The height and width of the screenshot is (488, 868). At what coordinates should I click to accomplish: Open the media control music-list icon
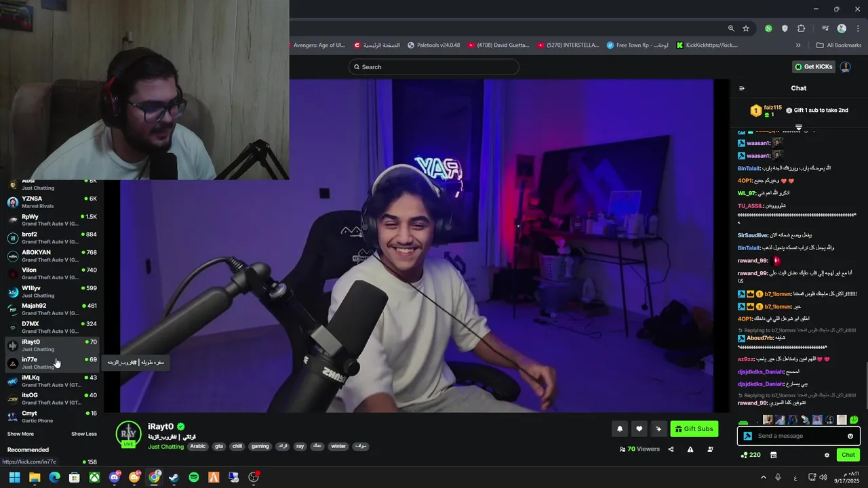pos(825,28)
